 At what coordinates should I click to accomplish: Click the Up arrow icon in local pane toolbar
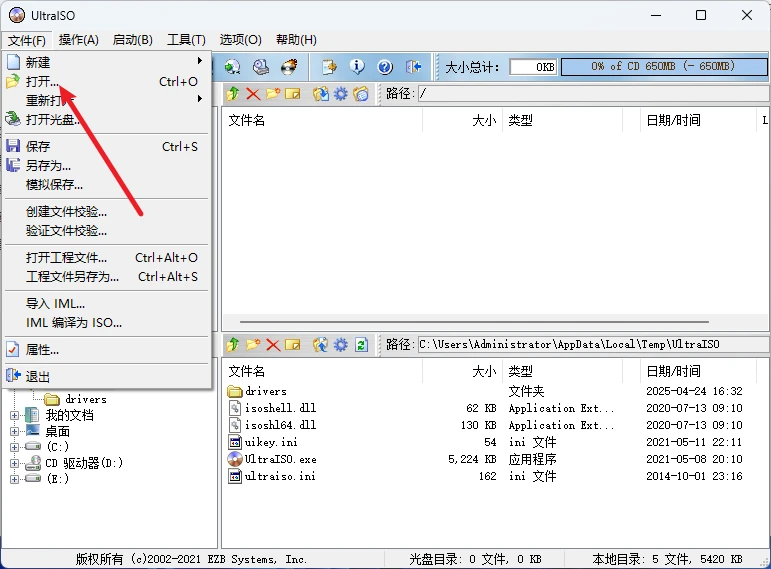pyautogui.click(x=233, y=345)
